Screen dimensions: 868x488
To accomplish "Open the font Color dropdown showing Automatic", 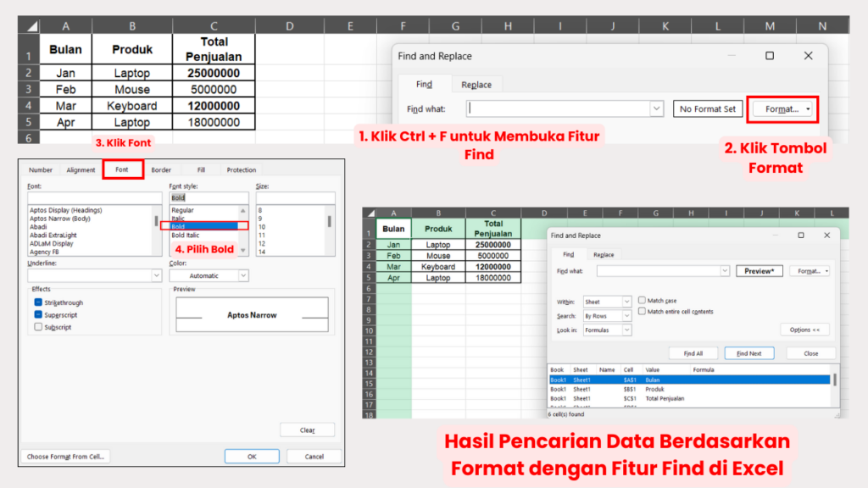I will [x=244, y=274].
